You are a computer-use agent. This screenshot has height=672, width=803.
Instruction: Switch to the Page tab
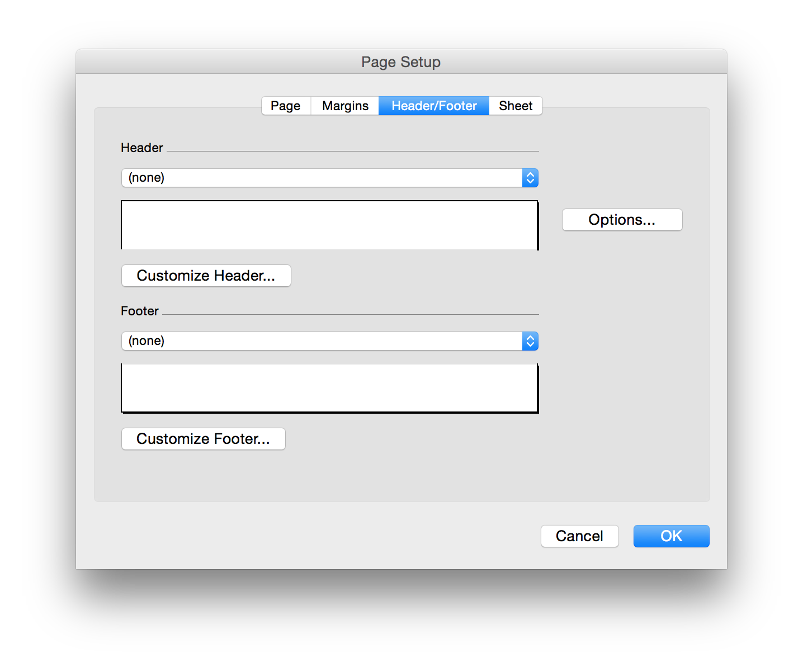coord(286,106)
